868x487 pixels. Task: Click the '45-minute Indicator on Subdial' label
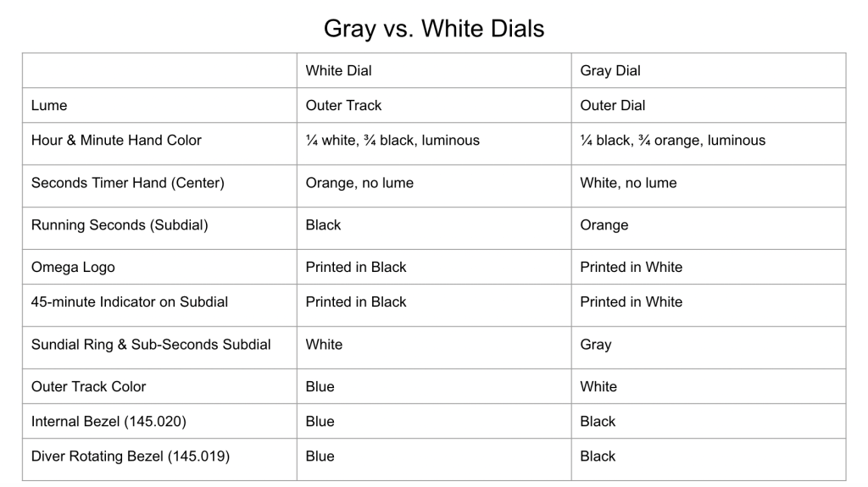(x=130, y=302)
